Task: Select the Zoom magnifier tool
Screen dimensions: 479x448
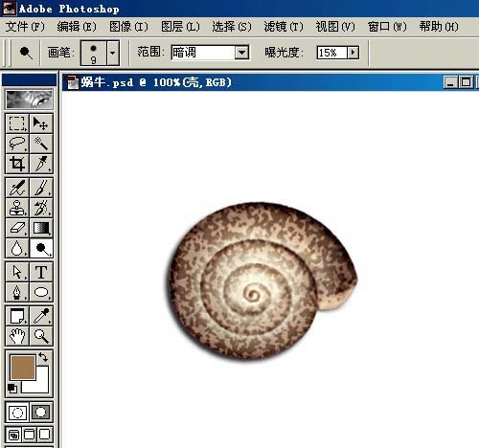Action: click(41, 336)
